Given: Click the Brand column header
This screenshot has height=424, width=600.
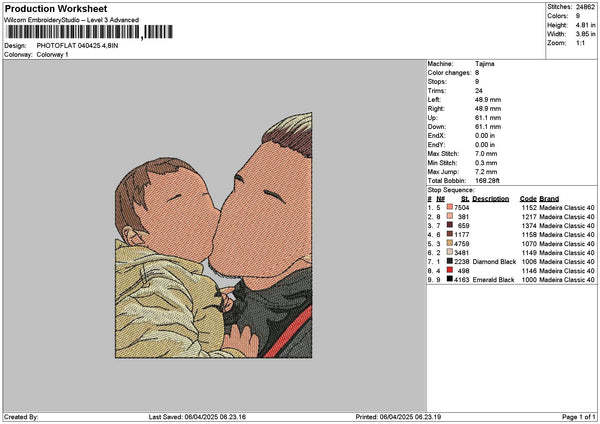Looking at the screenshot, I should pos(549,199).
